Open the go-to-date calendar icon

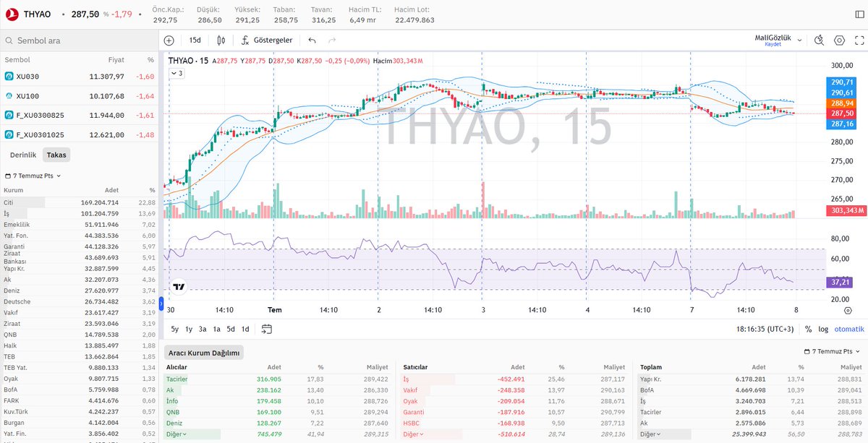click(267, 329)
